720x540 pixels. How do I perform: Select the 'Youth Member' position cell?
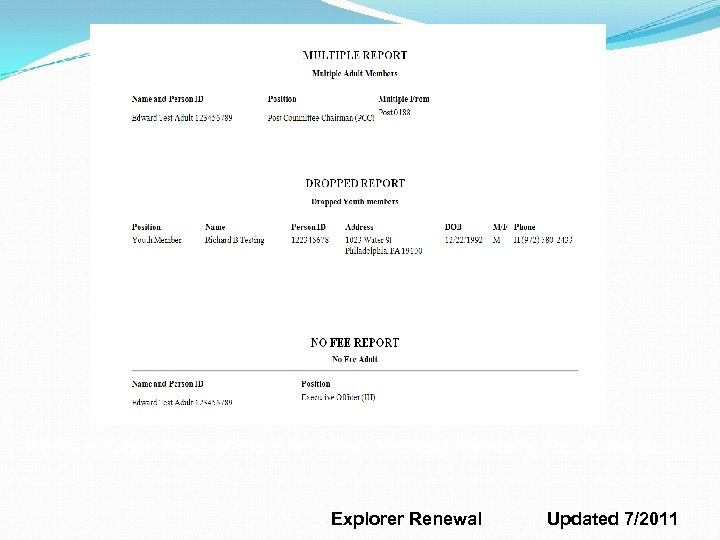(157, 240)
